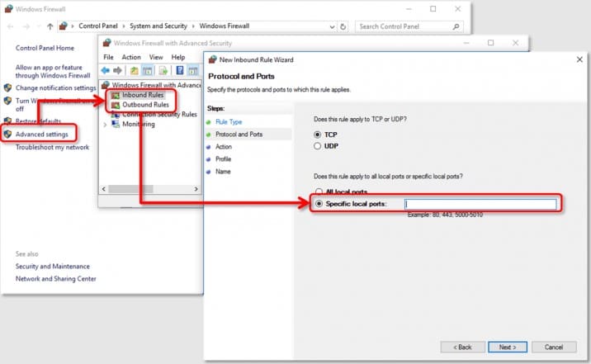Click the tree pane scroll left arrow

(x=104, y=189)
